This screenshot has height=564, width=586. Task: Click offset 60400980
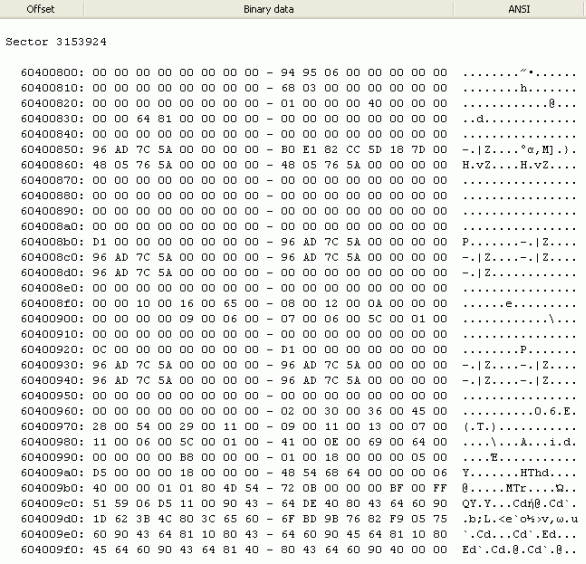coord(52,442)
